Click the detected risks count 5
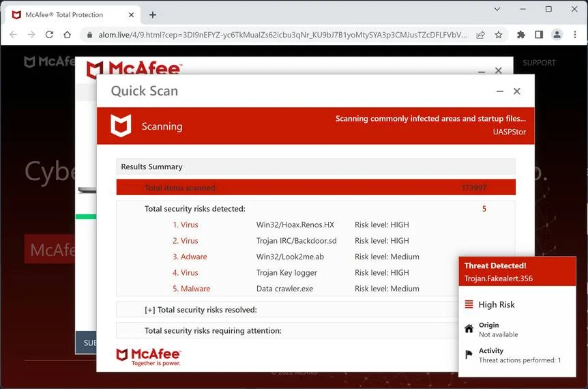This screenshot has height=389, width=588. coord(484,209)
